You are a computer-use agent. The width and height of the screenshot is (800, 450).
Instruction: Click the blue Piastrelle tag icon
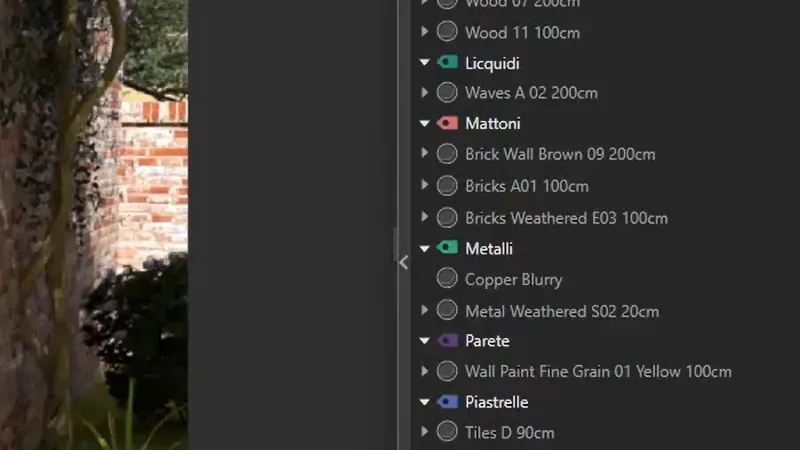pos(447,402)
